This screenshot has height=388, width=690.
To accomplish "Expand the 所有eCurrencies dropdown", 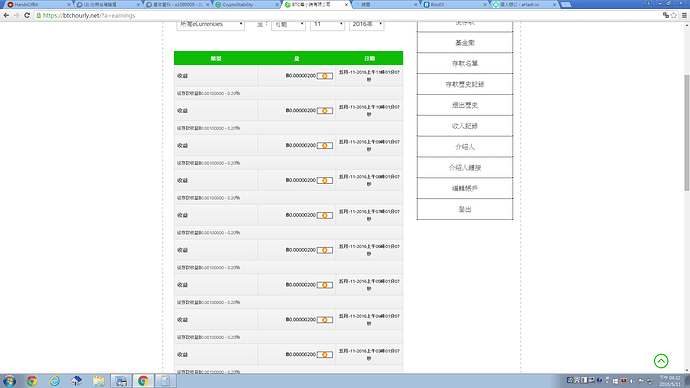I will coord(210,24).
